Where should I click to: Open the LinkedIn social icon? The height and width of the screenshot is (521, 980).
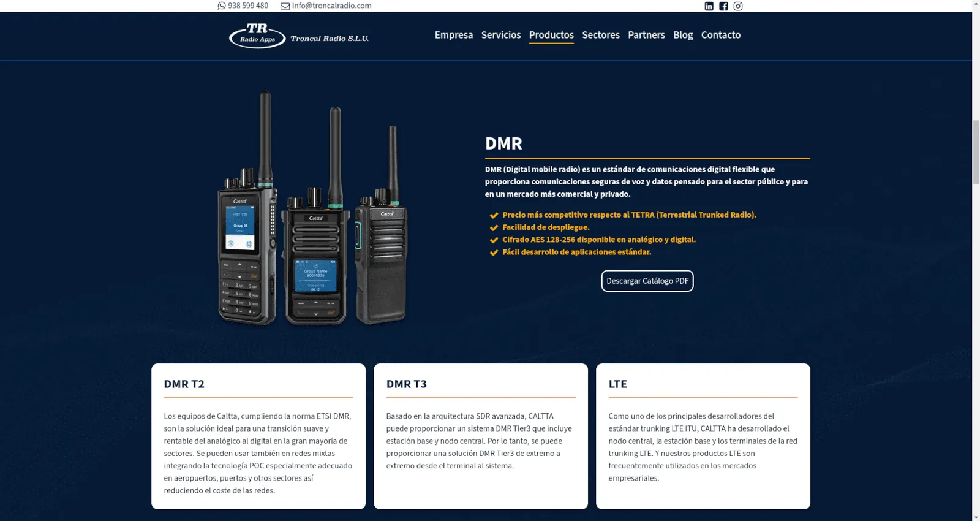click(x=709, y=6)
